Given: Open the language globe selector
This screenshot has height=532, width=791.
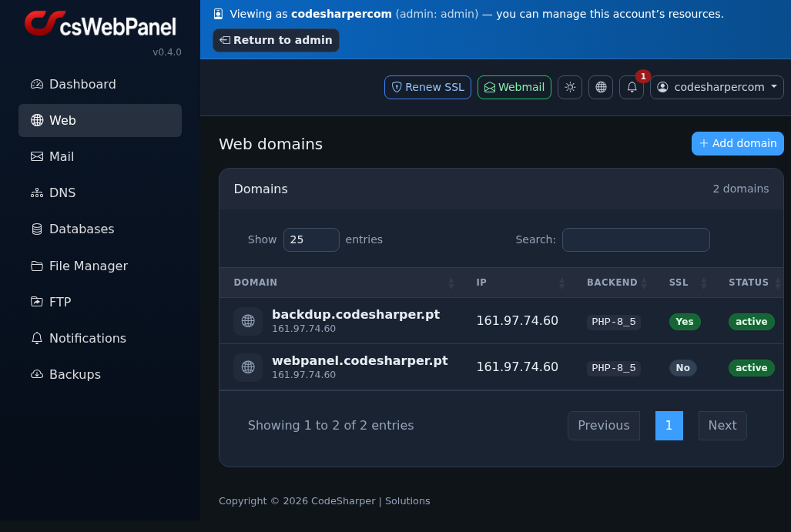Looking at the screenshot, I should tap(601, 87).
